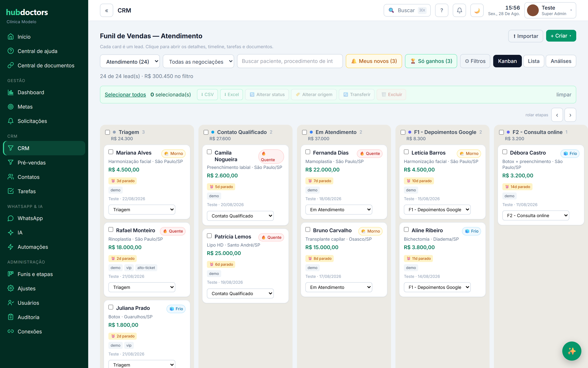Click limpar to clear selection
Image resolution: width=588 pixels, height=368 pixels.
[564, 95]
